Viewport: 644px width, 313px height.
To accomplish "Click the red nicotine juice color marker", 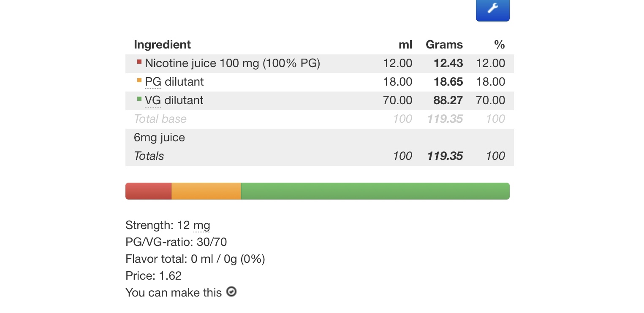I will (x=139, y=62).
